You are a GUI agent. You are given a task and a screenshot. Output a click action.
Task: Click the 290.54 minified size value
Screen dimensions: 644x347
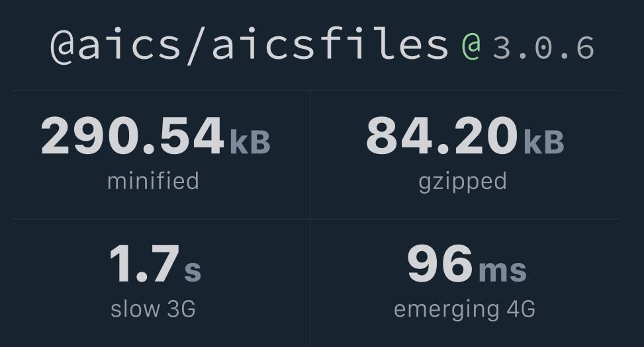[x=132, y=136]
